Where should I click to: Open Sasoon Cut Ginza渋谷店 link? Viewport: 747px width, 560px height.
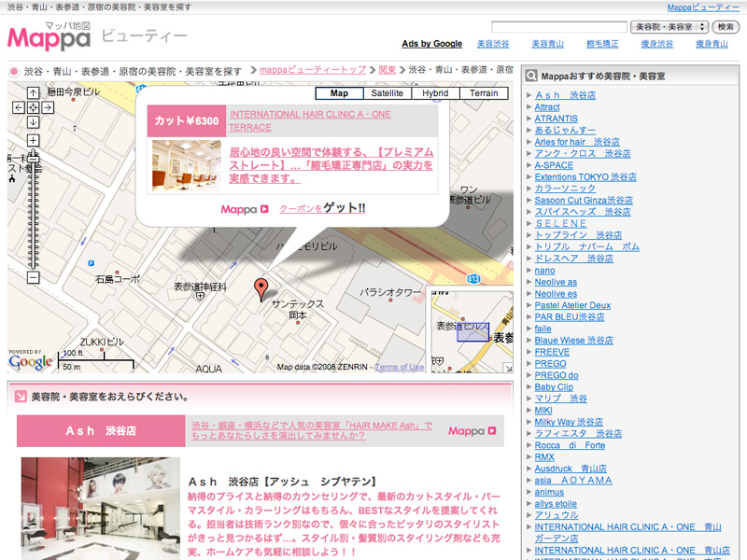(584, 201)
